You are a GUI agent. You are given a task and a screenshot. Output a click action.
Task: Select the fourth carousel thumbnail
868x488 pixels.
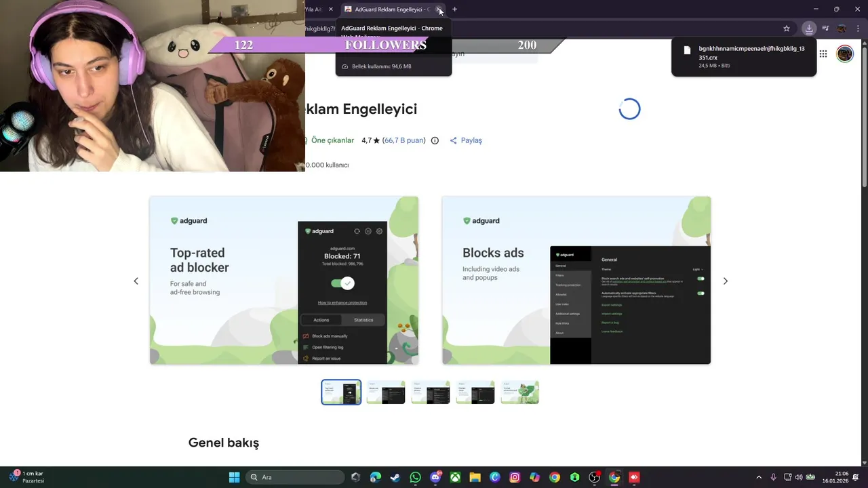point(475,392)
